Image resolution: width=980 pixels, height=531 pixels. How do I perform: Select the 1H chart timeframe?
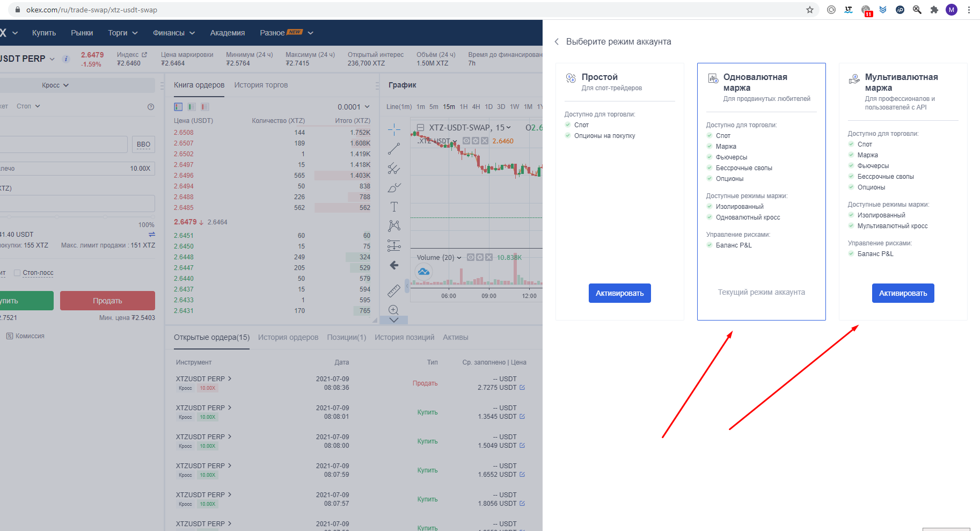coord(464,107)
